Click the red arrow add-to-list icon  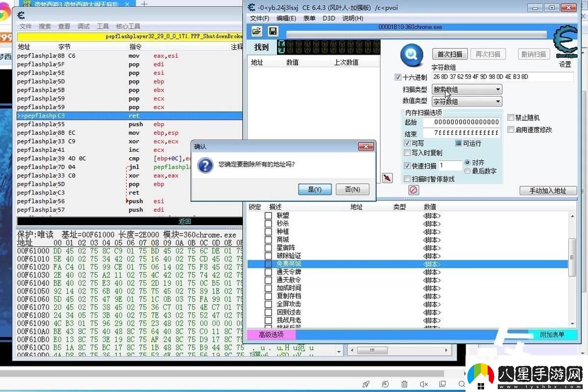(387, 177)
